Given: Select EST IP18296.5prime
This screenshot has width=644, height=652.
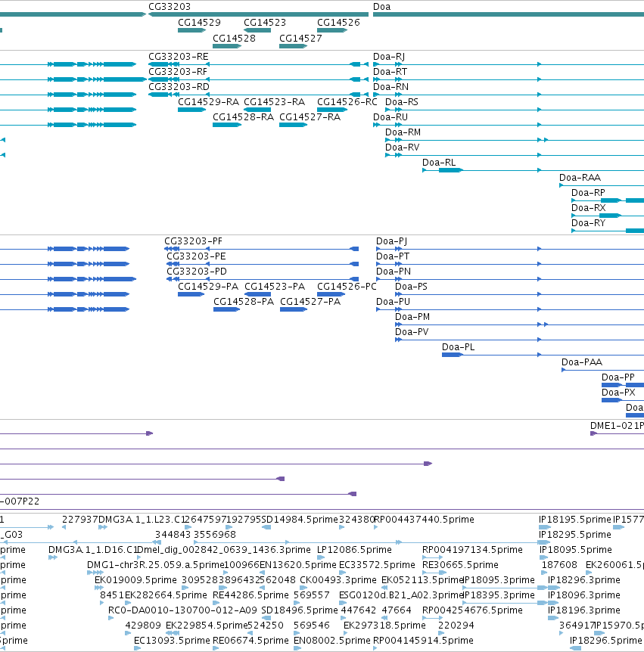Looking at the screenshot, I should pos(605,641).
